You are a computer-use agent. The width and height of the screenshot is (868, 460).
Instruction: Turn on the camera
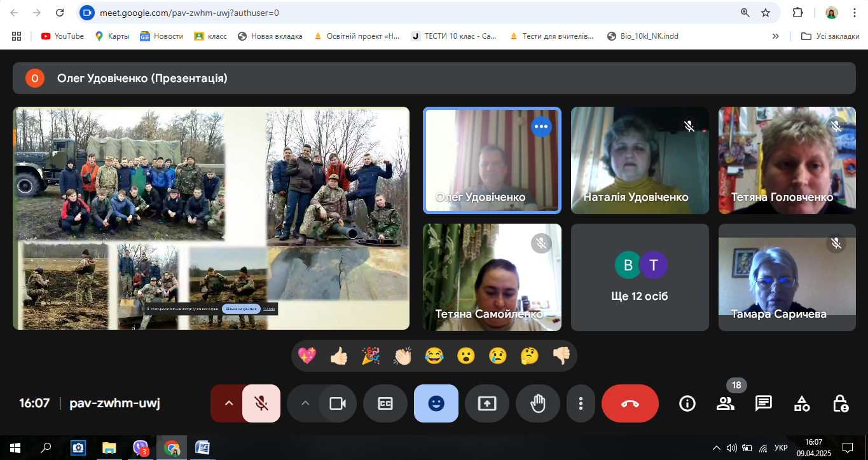(x=337, y=403)
